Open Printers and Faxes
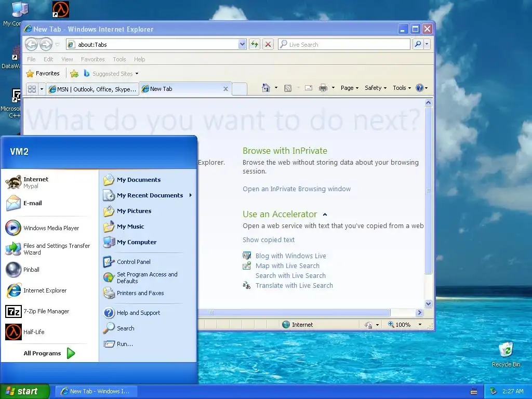This screenshot has width=532, height=399. (148, 293)
